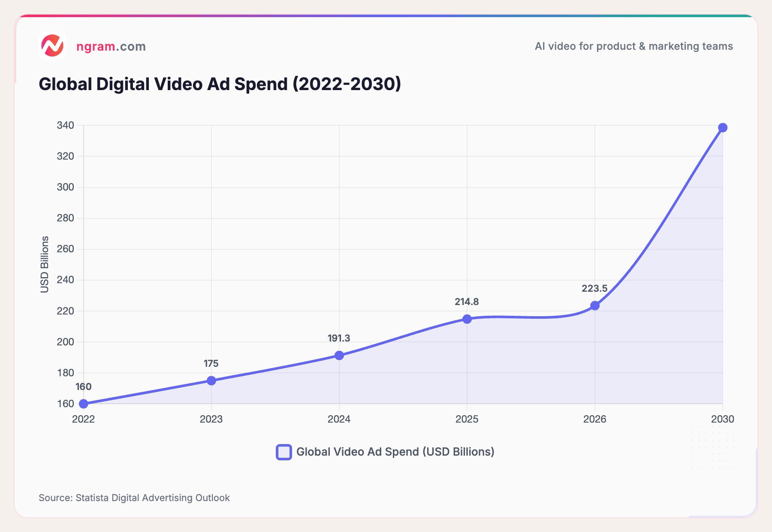The height and width of the screenshot is (532, 772).
Task: Select the 2023 data point marker
Action: [x=211, y=379]
